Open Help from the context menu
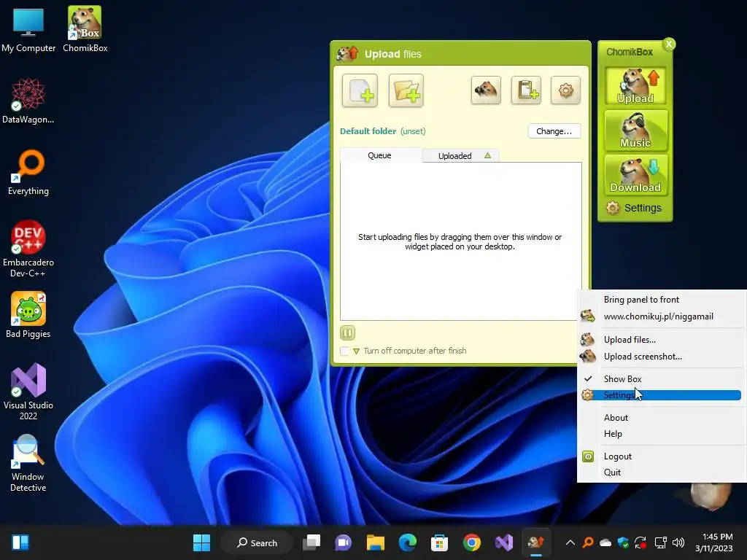Image resolution: width=747 pixels, height=560 pixels. tap(661, 434)
